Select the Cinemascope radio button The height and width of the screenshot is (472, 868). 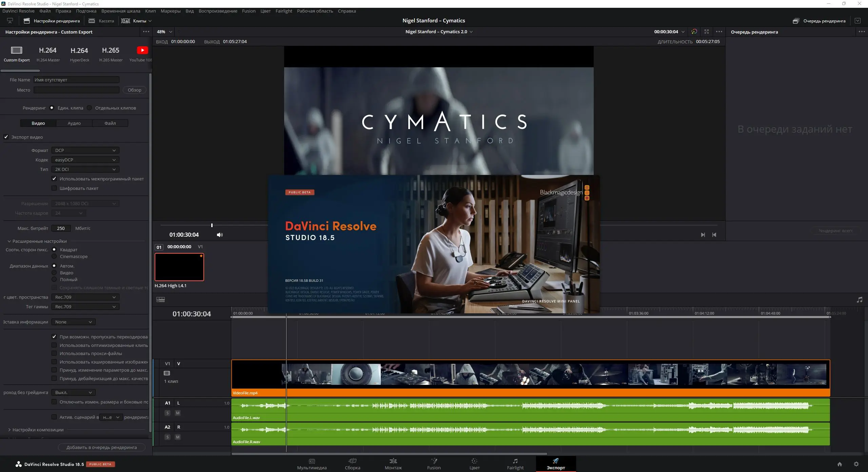pyautogui.click(x=55, y=256)
